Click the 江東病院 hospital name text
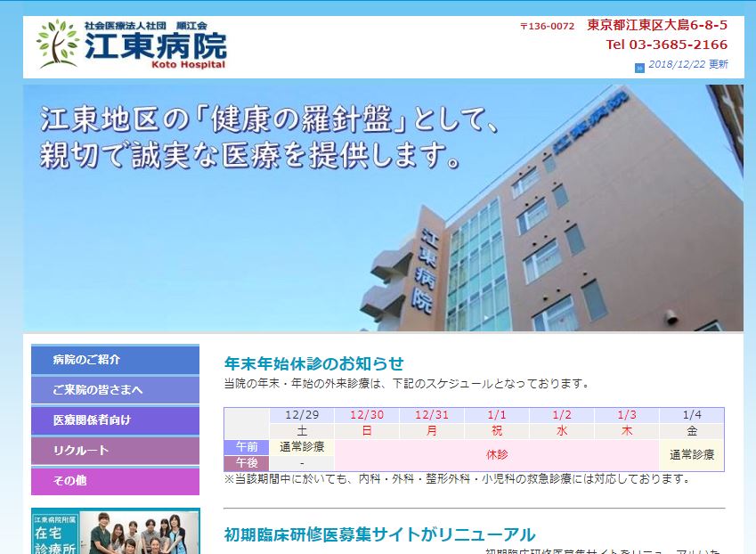 tap(155, 46)
